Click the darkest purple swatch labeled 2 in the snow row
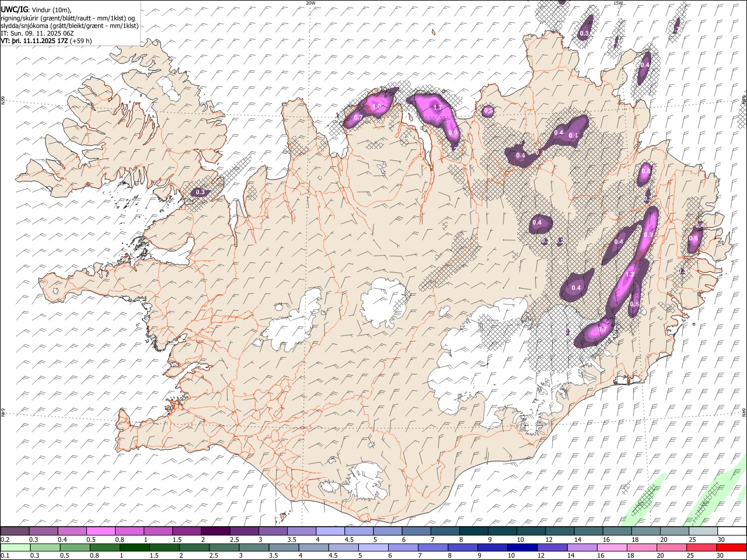747x560 pixels. [215, 531]
